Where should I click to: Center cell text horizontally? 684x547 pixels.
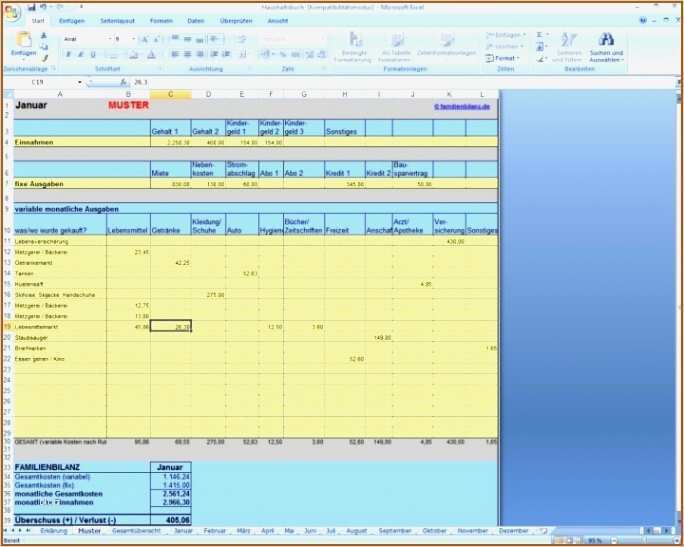pos(188,54)
